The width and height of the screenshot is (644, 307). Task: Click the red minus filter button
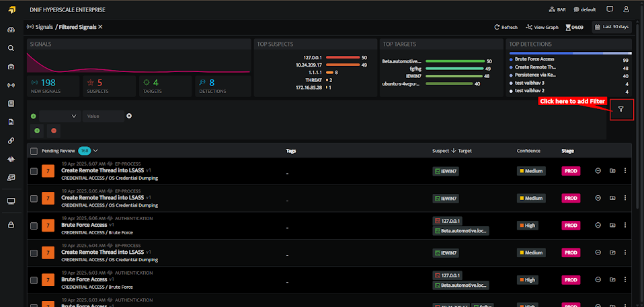54,131
